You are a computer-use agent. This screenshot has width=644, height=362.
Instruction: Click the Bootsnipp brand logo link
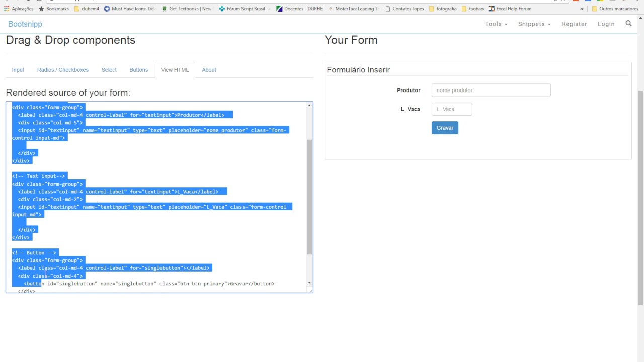[x=25, y=24]
